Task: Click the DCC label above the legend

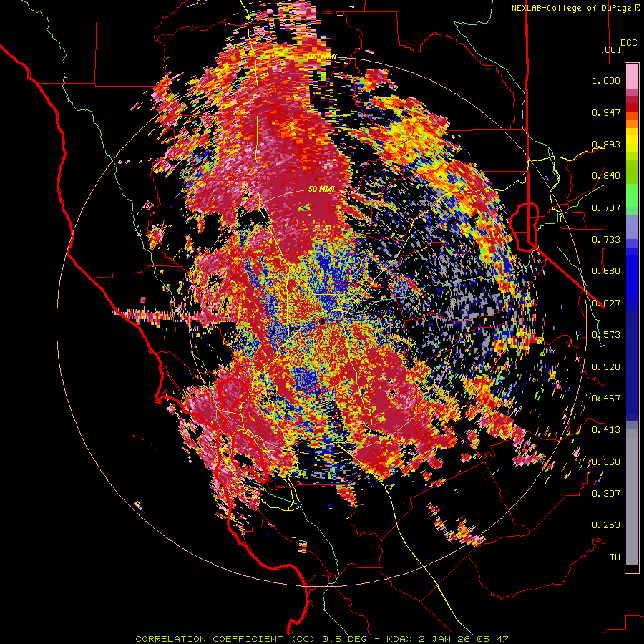Action: pyautogui.click(x=628, y=43)
